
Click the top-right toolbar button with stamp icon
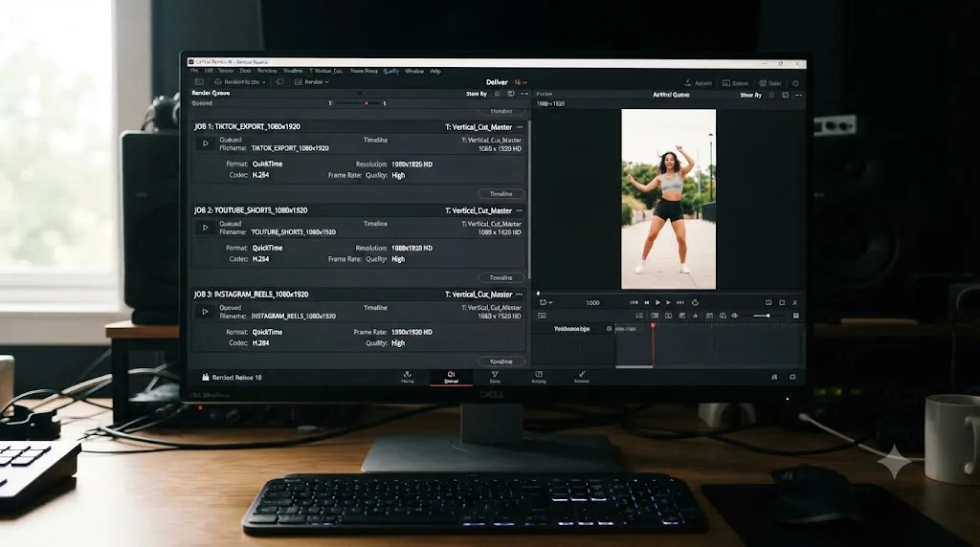click(698, 83)
